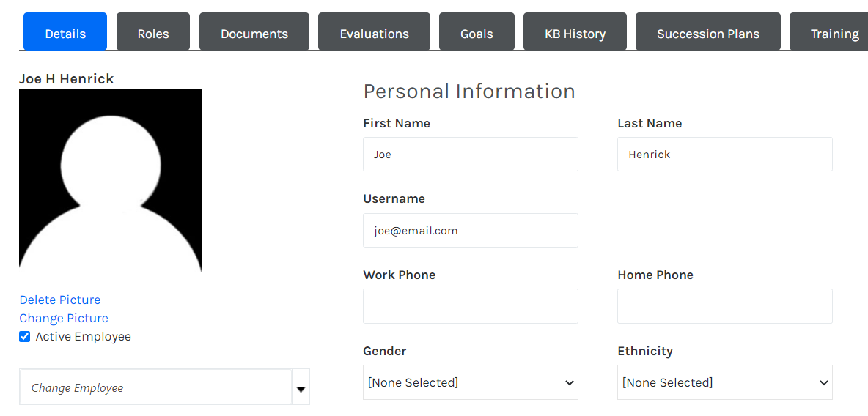View the Succession Plans tab

[x=708, y=31]
